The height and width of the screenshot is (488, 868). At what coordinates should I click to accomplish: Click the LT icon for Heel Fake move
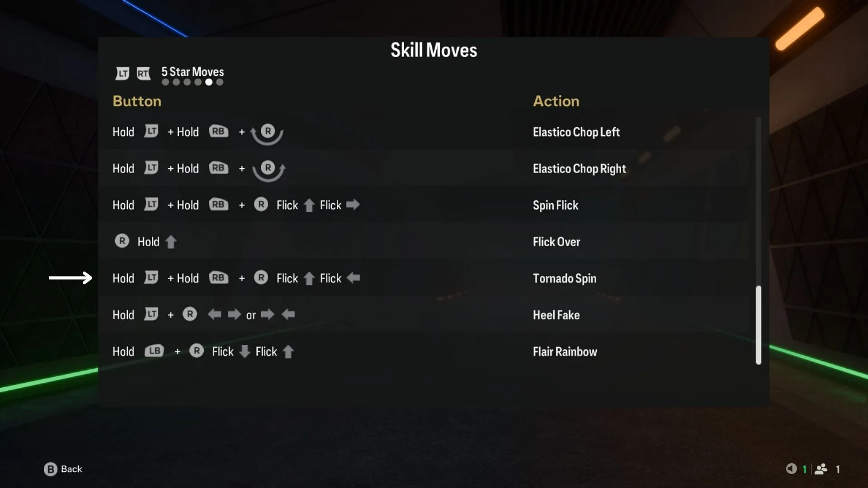(x=151, y=314)
